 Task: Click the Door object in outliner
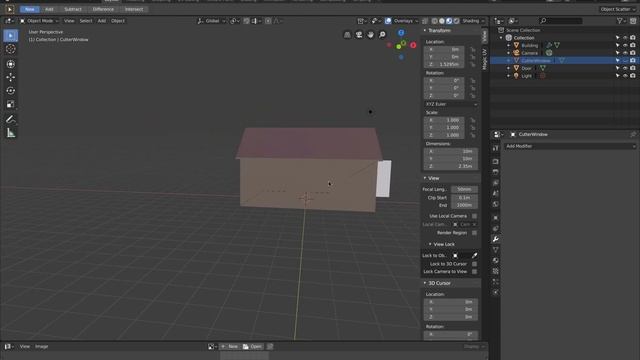(527, 68)
